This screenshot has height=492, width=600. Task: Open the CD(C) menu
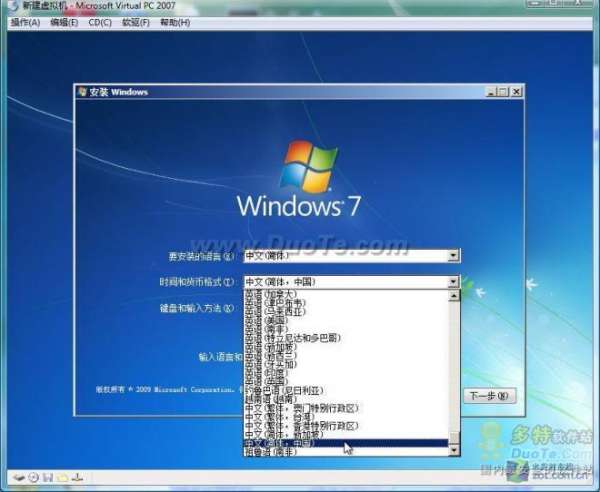100,23
